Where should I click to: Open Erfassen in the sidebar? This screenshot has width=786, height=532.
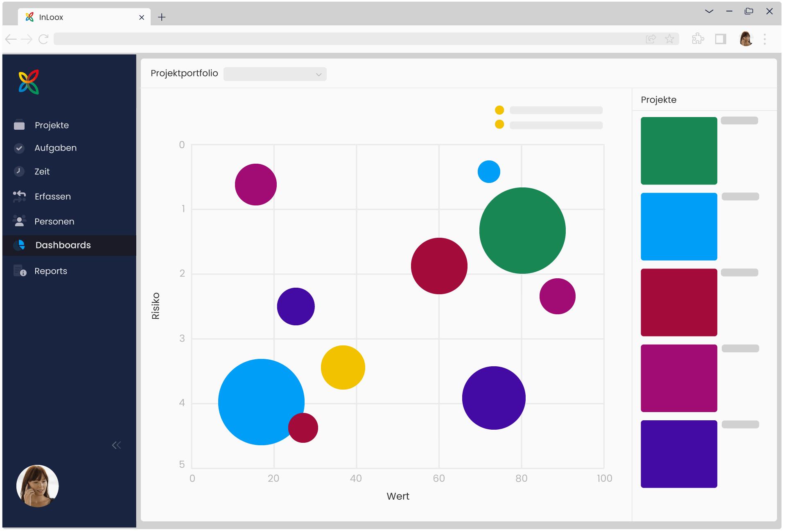(x=52, y=197)
